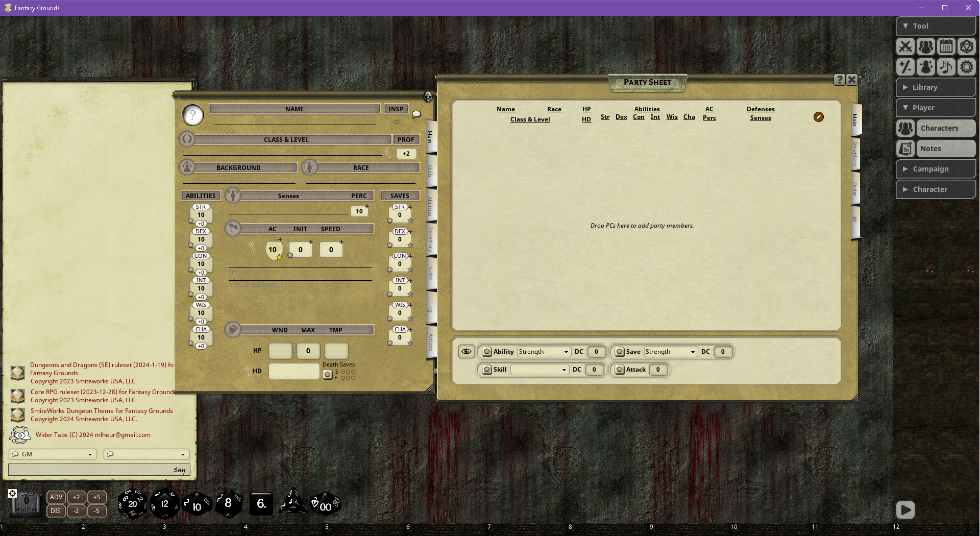Pick the d12 die
Screen dimensions: 980x536
(x=164, y=504)
